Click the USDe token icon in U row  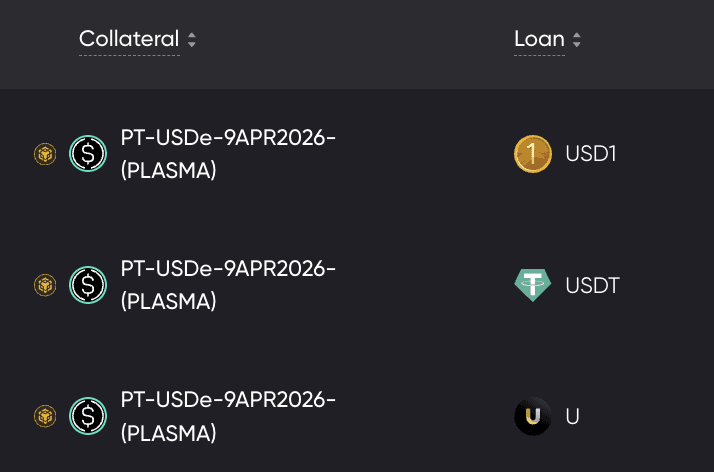[88, 416]
